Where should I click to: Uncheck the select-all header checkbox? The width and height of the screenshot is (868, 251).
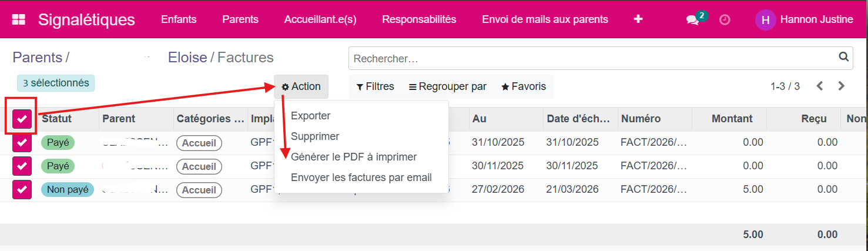pyautogui.click(x=22, y=119)
